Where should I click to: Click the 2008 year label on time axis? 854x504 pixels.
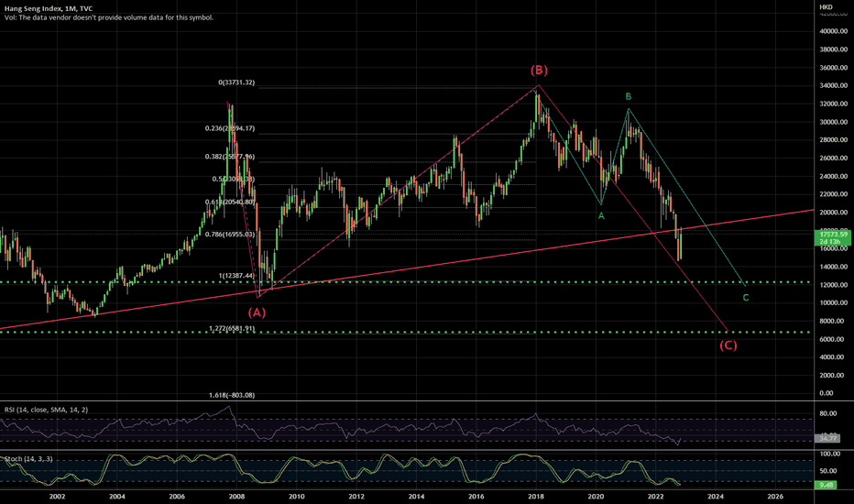236,497
